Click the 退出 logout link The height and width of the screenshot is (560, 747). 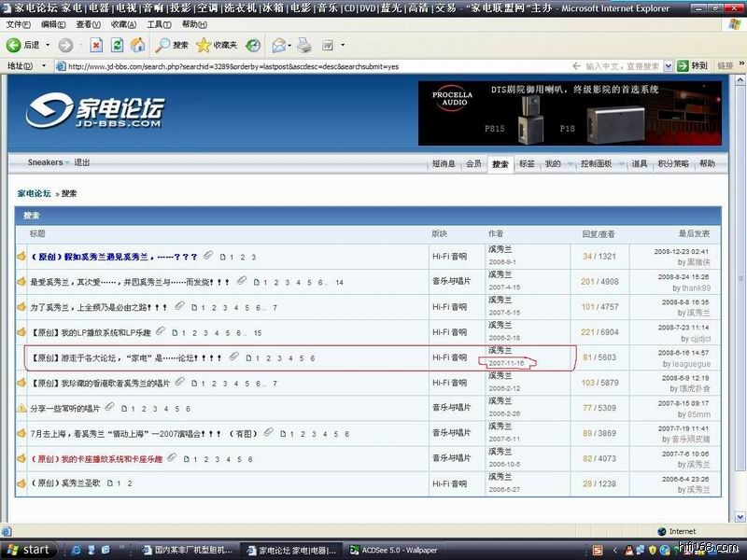click(x=82, y=162)
